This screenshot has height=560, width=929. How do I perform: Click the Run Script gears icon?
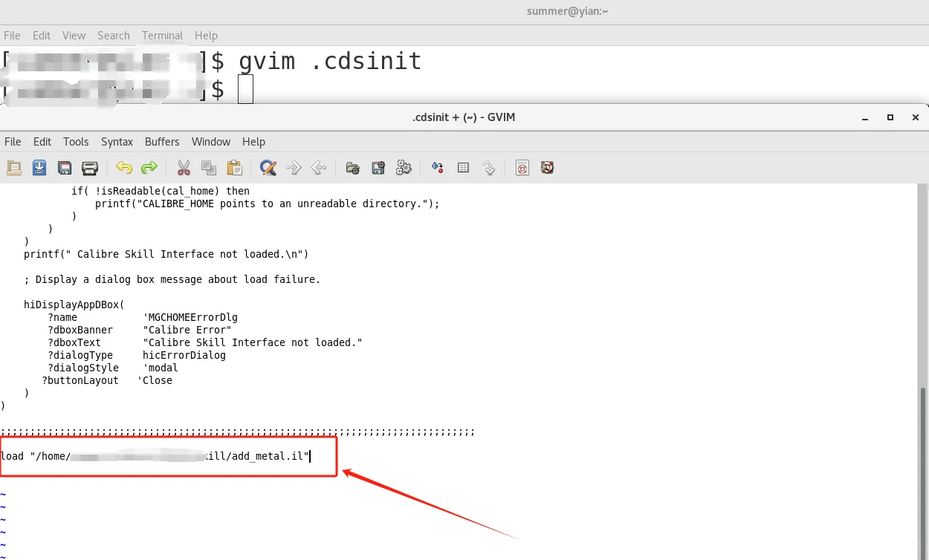pos(404,168)
